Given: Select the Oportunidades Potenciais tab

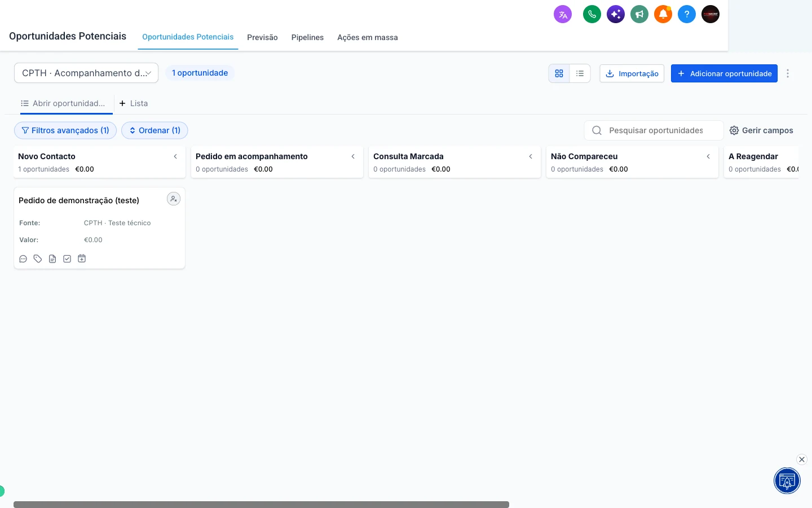Looking at the screenshot, I should [x=188, y=37].
